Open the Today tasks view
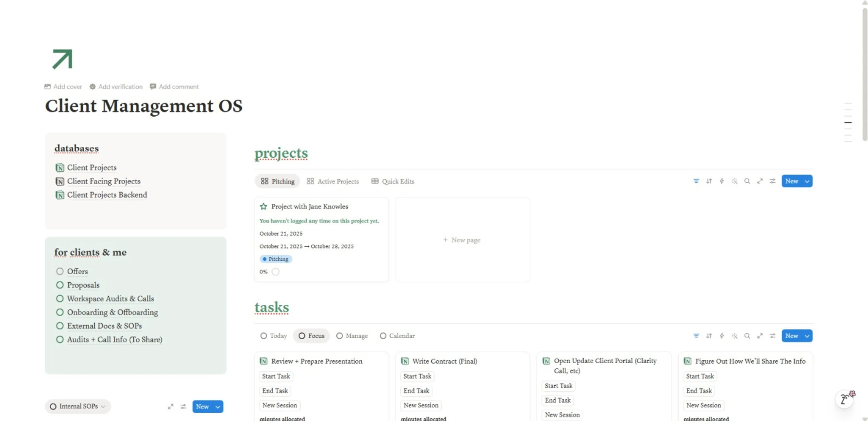Image resolution: width=868 pixels, height=421 pixels. click(274, 336)
